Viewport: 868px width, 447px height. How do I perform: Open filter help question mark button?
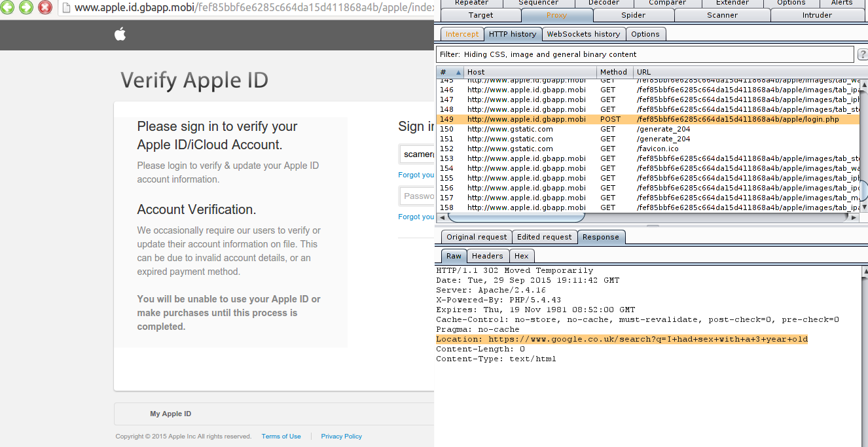[862, 54]
